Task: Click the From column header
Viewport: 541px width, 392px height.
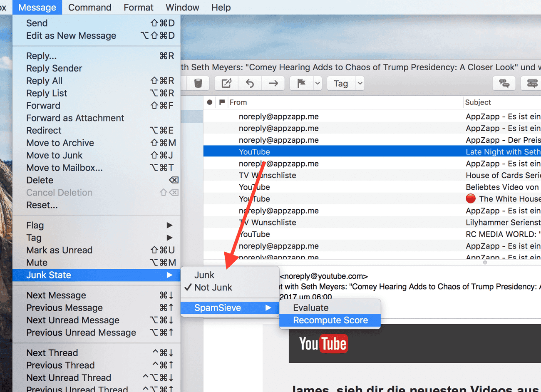Action: pyautogui.click(x=238, y=102)
